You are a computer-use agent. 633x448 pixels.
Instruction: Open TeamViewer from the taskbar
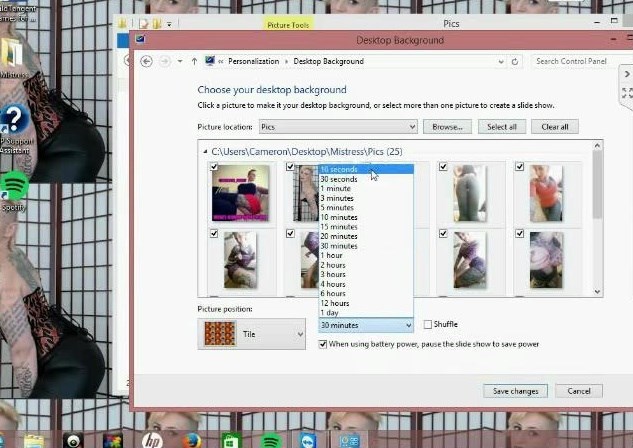pyautogui.click(x=308, y=440)
